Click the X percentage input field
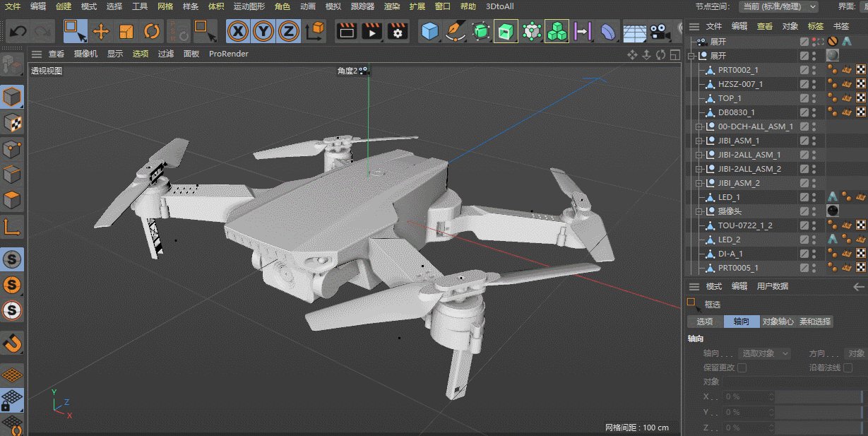Viewport: 868px width, 436px height. [x=748, y=397]
